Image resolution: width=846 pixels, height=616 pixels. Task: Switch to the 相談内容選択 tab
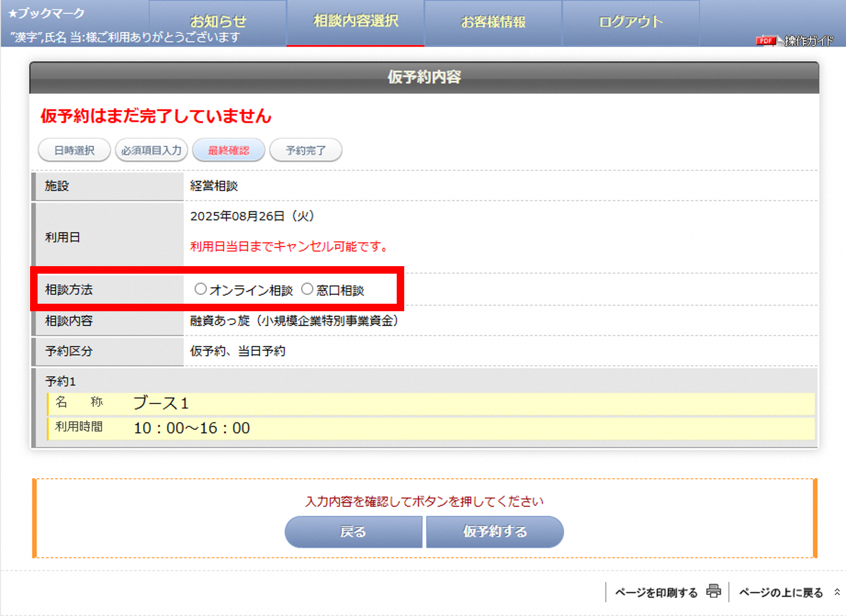[x=355, y=22]
